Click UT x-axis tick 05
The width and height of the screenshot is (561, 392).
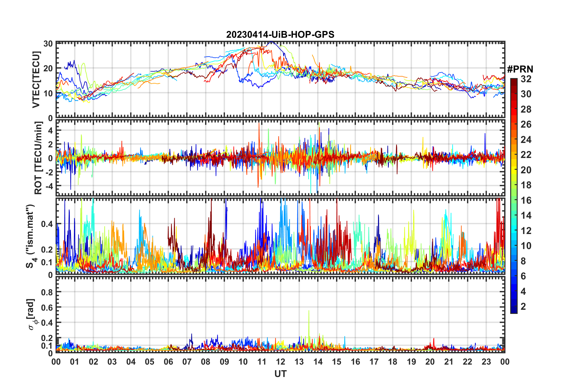click(x=150, y=362)
